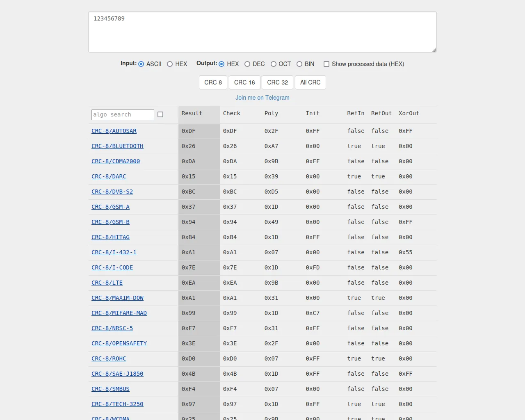Select Check value 0x15 in the DARC row
Screen dimensions: 525x420
[x=230, y=176]
